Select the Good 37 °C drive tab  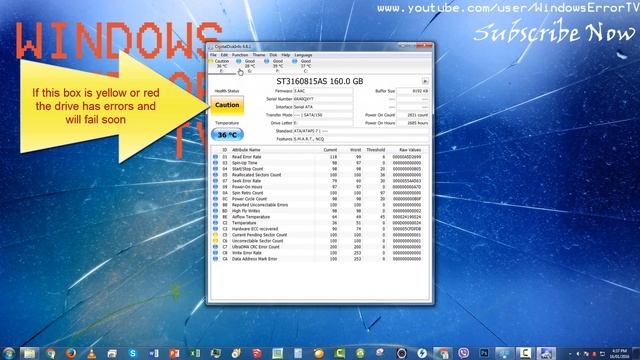click(x=305, y=66)
